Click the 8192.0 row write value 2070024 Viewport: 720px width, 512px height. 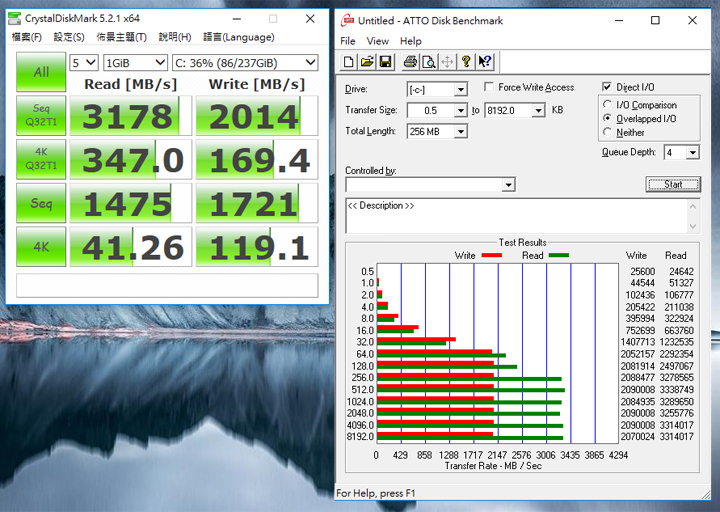(638, 437)
